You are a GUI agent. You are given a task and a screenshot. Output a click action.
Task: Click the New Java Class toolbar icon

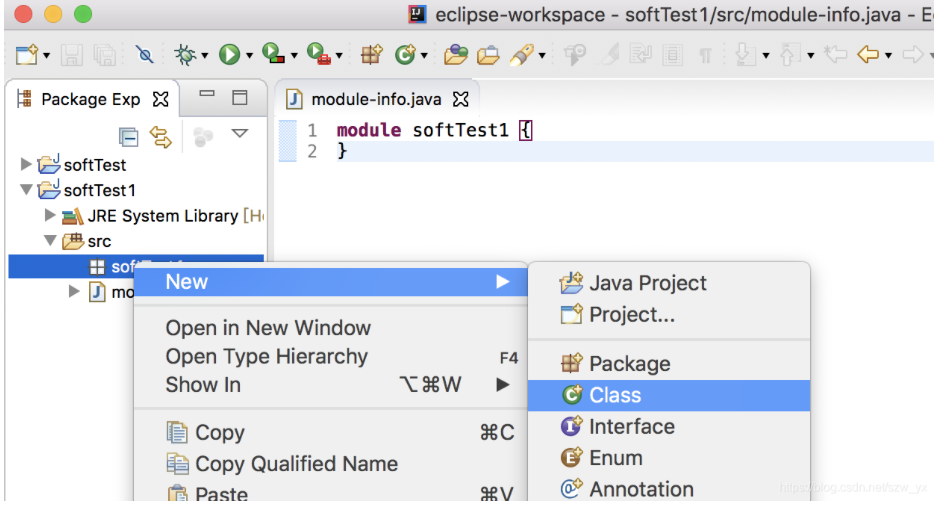405,55
